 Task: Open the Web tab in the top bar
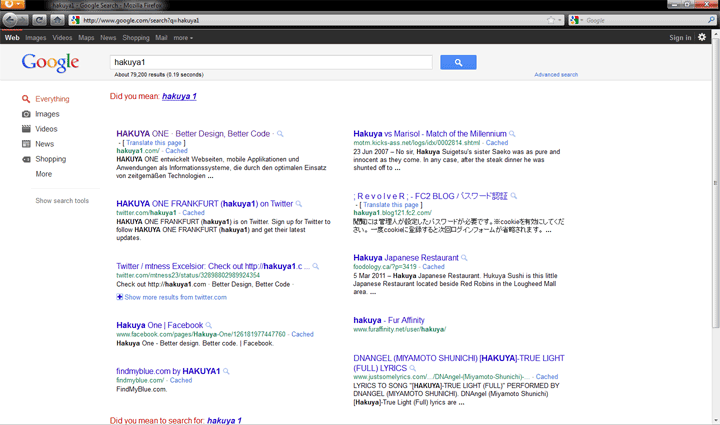12,38
